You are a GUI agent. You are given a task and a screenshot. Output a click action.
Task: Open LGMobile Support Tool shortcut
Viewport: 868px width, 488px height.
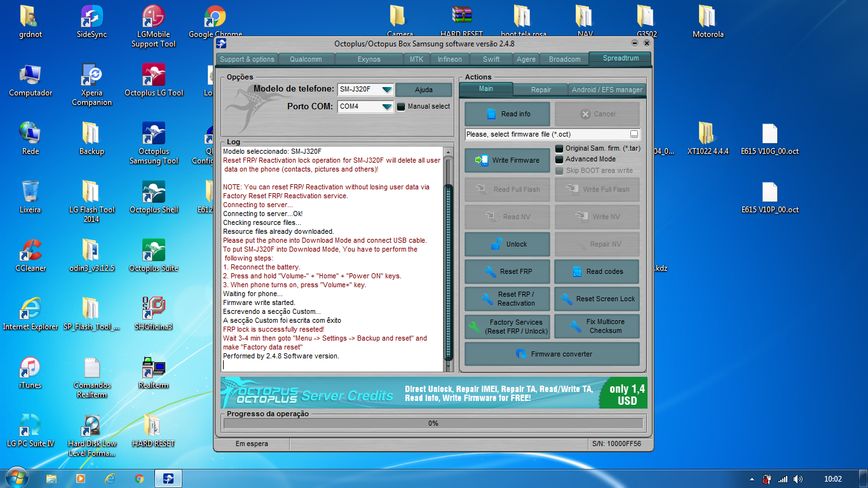click(x=153, y=27)
